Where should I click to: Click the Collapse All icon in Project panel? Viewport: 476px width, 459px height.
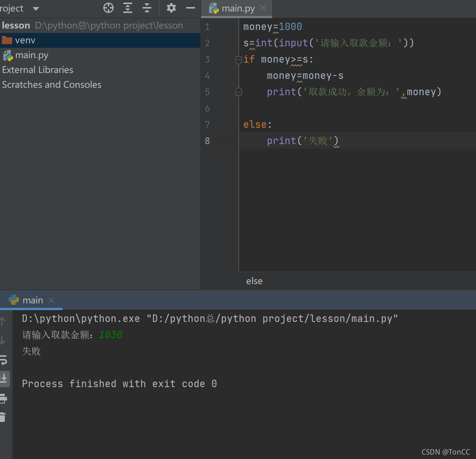pos(147,8)
